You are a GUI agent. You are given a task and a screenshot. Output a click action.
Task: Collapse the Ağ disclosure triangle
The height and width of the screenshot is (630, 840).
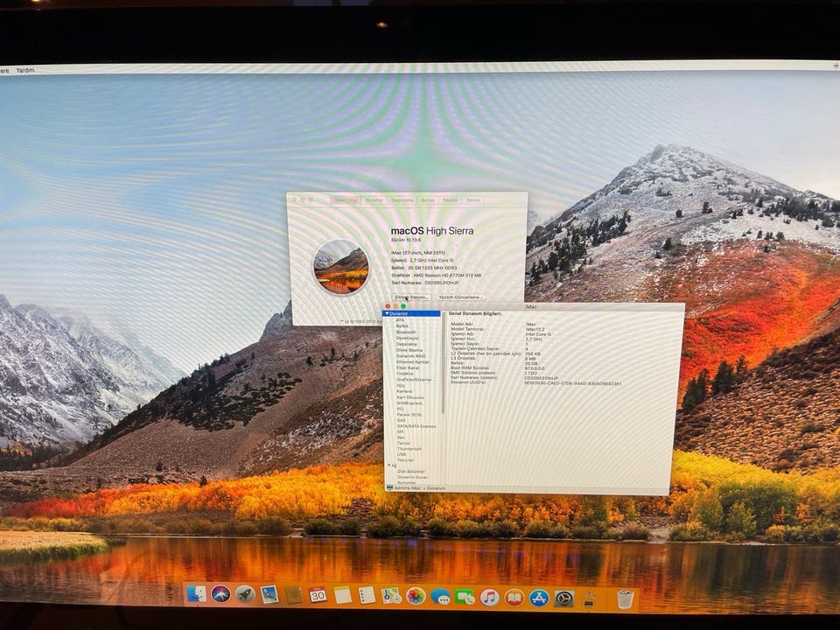coord(389,465)
